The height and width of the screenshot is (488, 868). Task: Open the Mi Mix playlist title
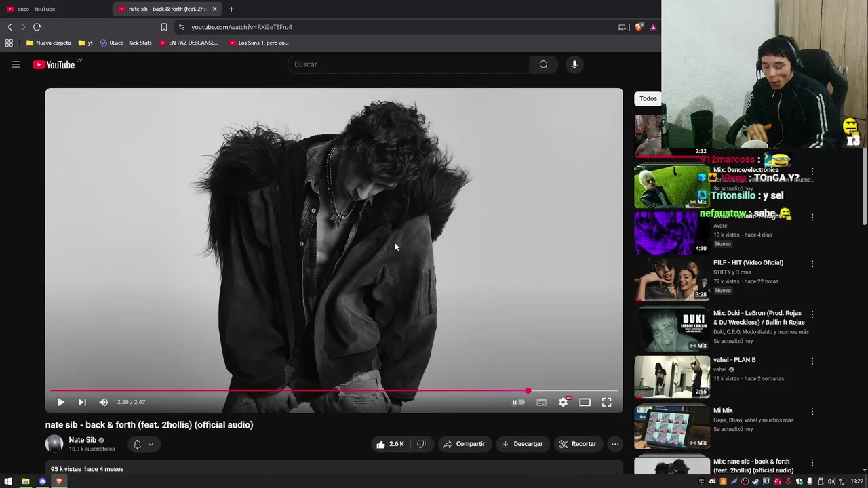(x=723, y=410)
